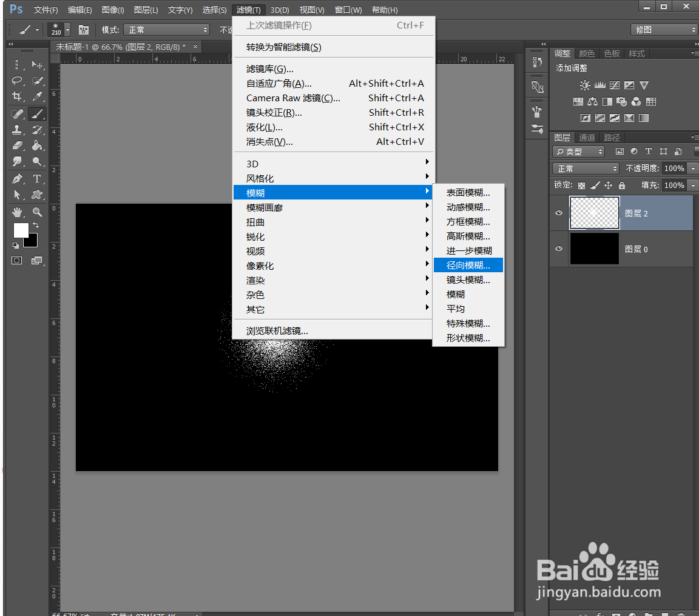Select the Lasso tool

(17, 80)
